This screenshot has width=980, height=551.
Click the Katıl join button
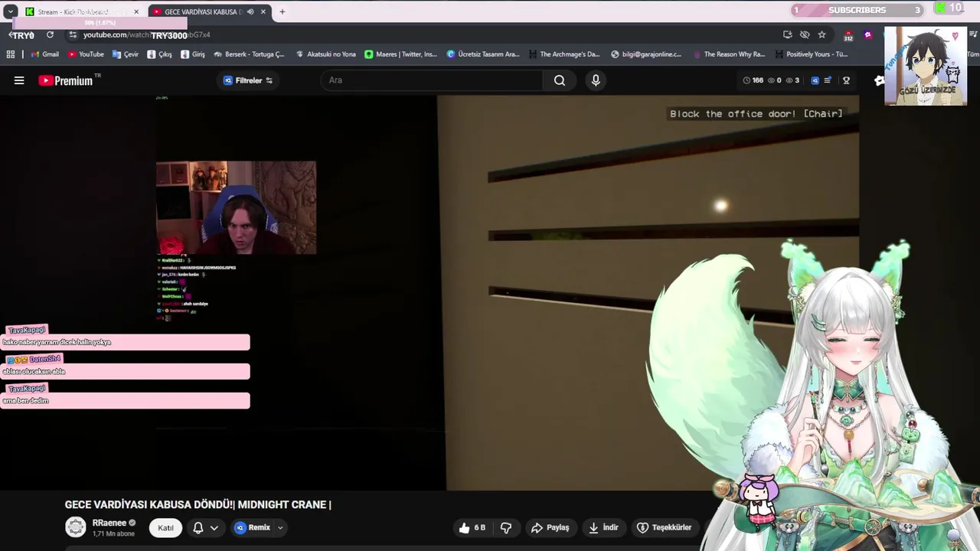[165, 527]
